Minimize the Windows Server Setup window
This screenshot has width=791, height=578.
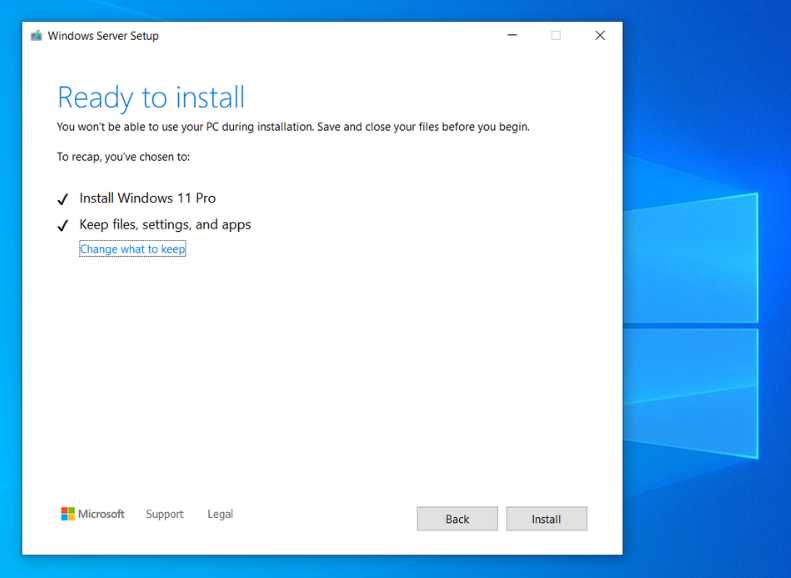click(x=512, y=35)
